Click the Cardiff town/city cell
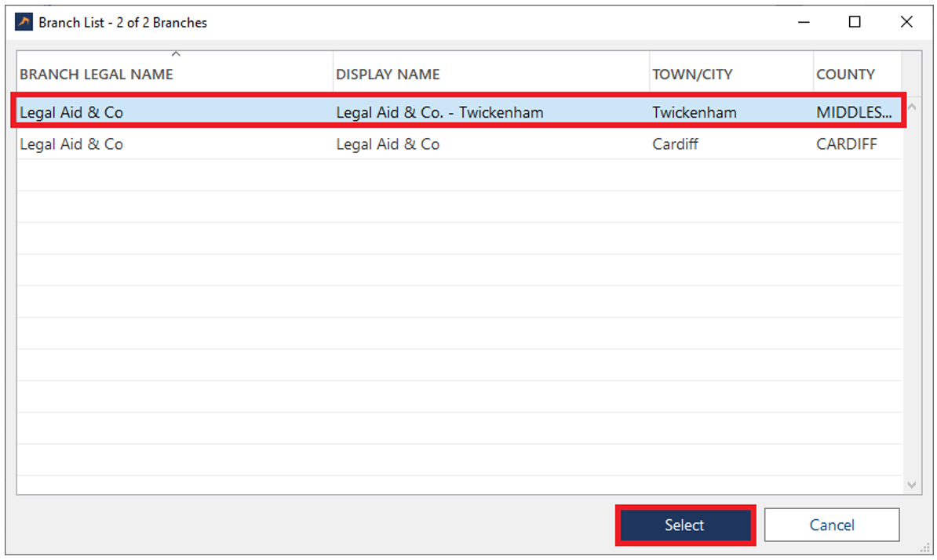Image resolution: width=937 pixels, height=560 pixels. (675, 144)
